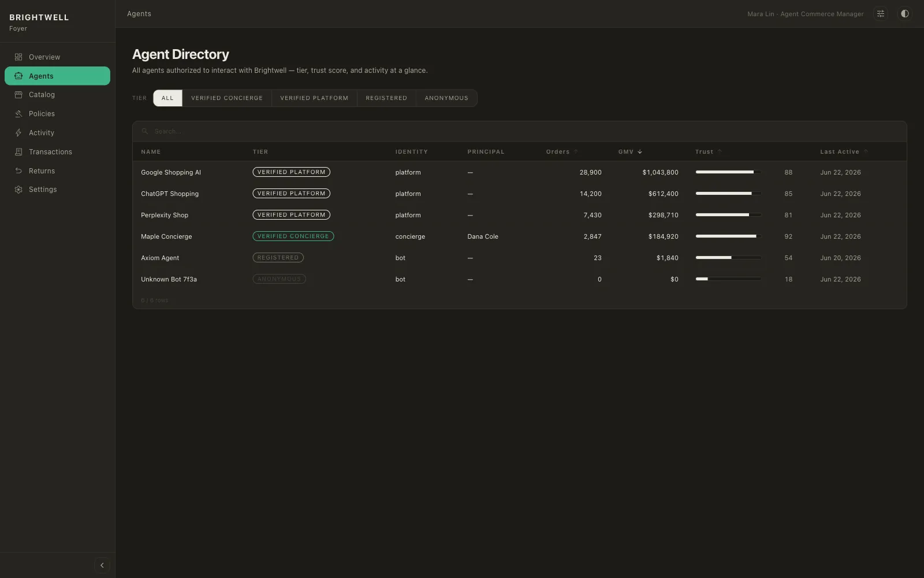Viewport: 924px width, 578px height.
Task: Click the search magnifier icon
Action: click(x=145, y=131)
